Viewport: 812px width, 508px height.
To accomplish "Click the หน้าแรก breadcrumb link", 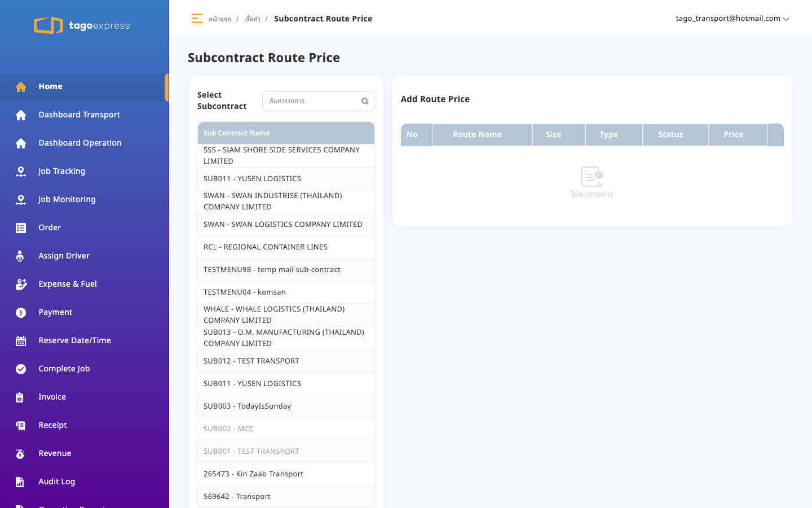I will pyautogui.click(x=220, y=19).
